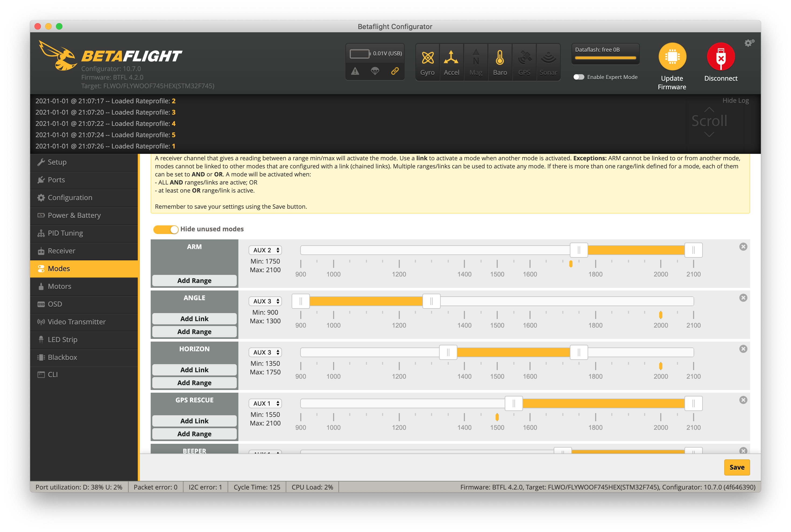Click Hide Log link
Viewport: 791px width, 532px height.
pos(735,100)
